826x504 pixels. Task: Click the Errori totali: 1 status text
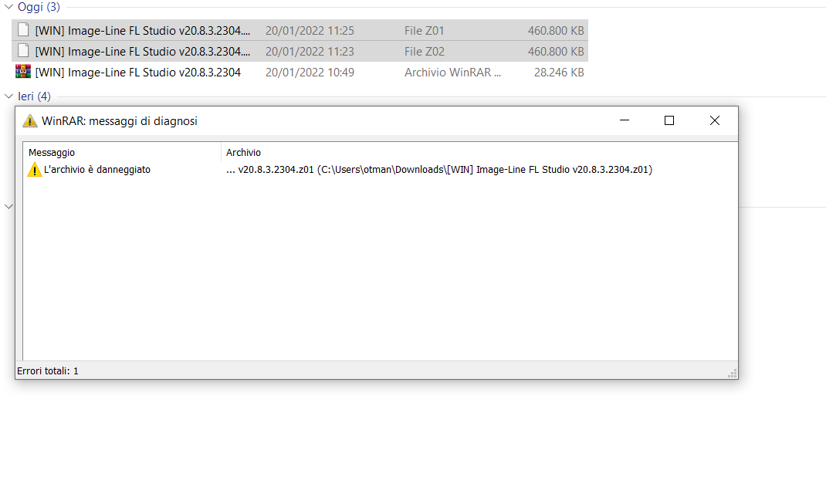pyautogui.click(x=47, y=370)
